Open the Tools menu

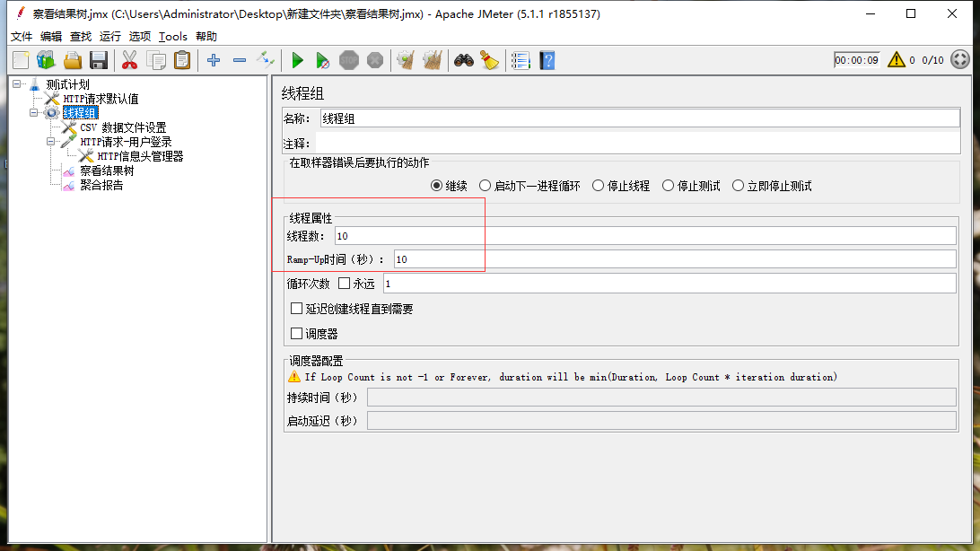[172, 36]
